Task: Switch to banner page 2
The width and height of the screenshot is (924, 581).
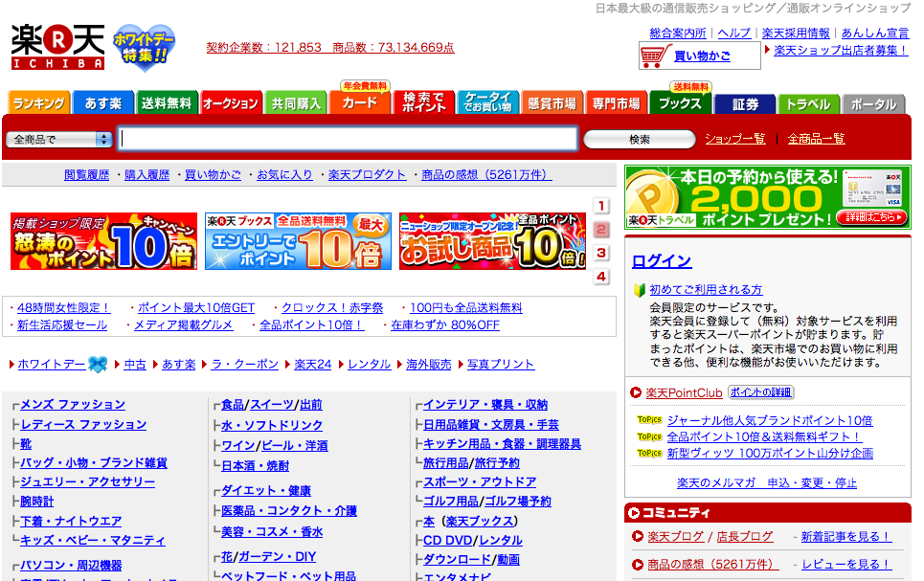Action: pyautogui.click(x=601, y=230)
